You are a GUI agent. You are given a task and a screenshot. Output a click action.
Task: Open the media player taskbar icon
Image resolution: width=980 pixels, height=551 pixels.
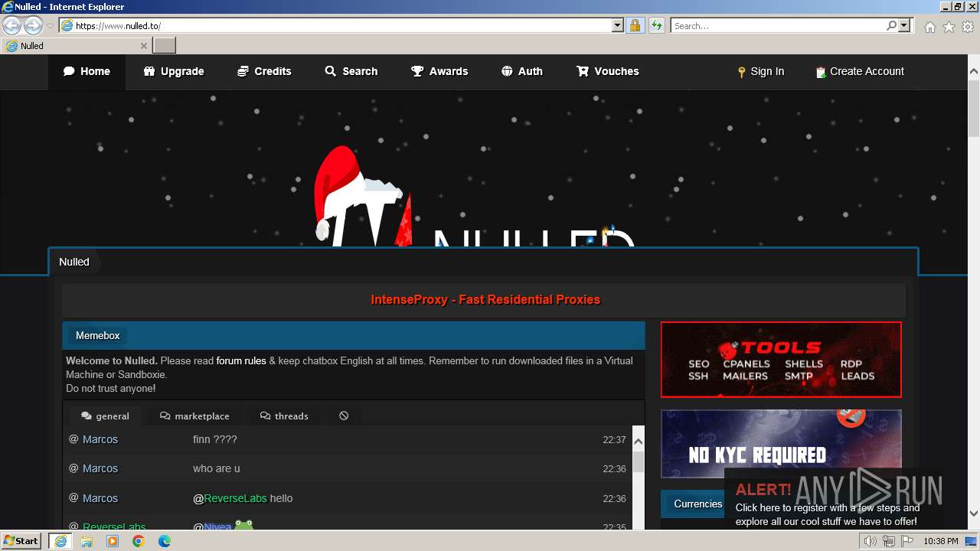click(113, 541)
